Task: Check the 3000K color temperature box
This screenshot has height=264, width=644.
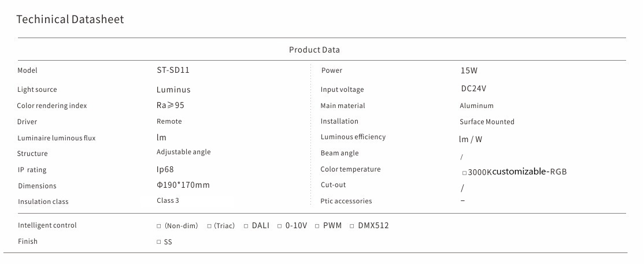Action: [x=464, y=173]
